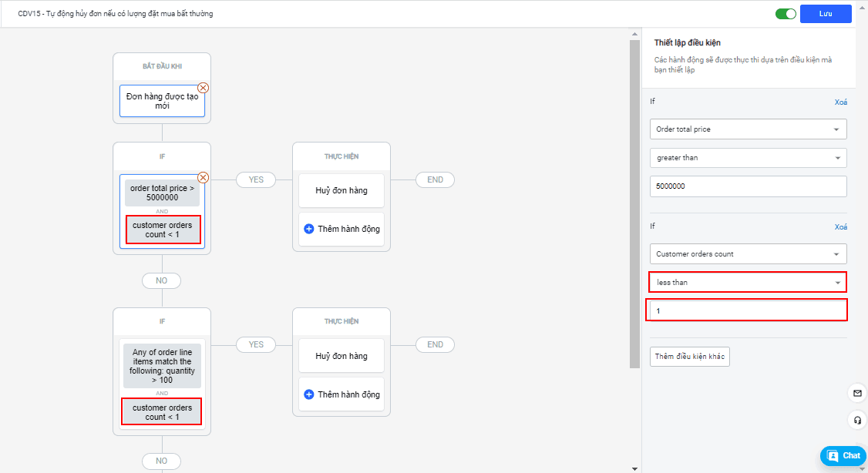Select the 'quantity > 100' condition block
The image size is (868, 473).
(162, 365)
